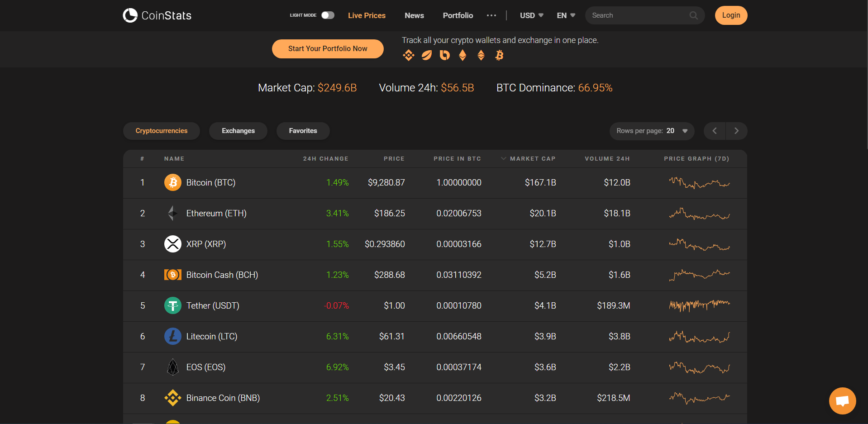868x424 pixels.
Task: Sort by Name column header
Action: [x=174, y=159]
